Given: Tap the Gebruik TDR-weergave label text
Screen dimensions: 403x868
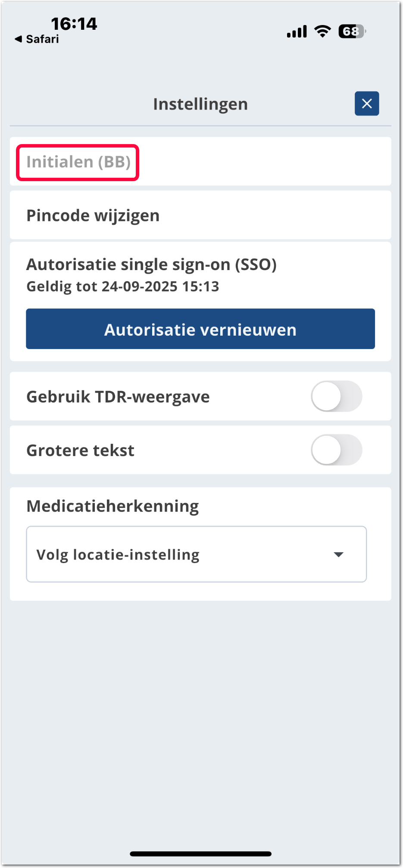Looking at the screenshot, I should point(118,397).
